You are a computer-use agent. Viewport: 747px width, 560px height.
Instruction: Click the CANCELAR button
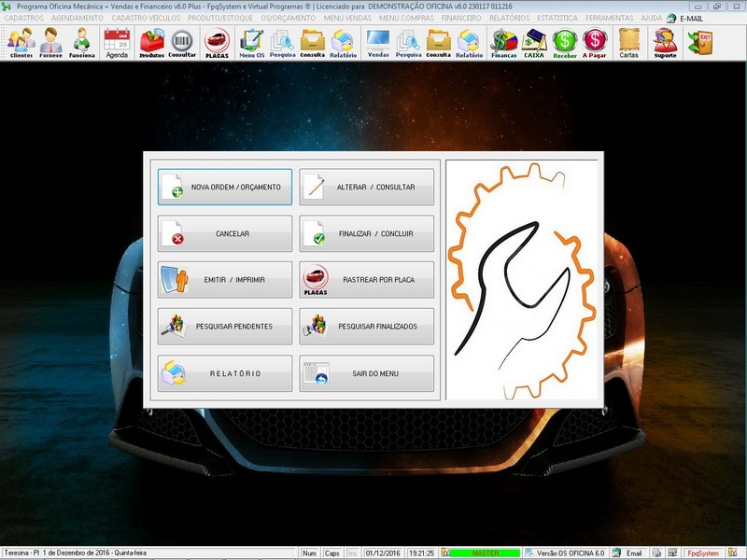pyautogui.click(x=225, y=234)
